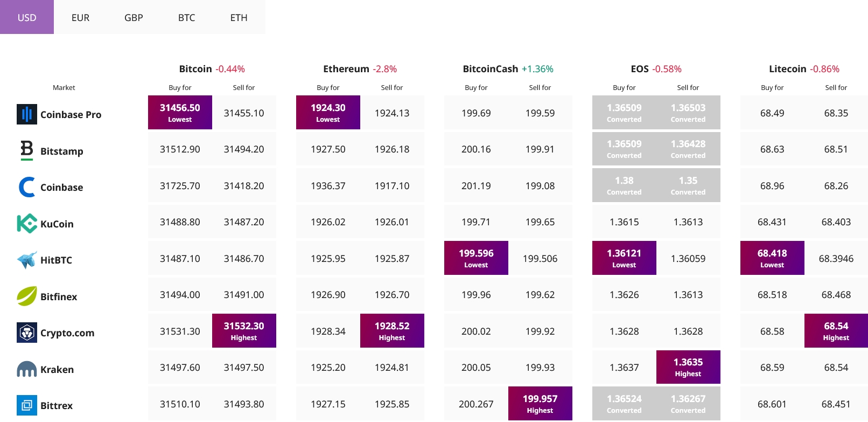Click the lowest Bitcoin buy price 31456.50
This screenshot has height=422, width=868.
tap(180, 112)
